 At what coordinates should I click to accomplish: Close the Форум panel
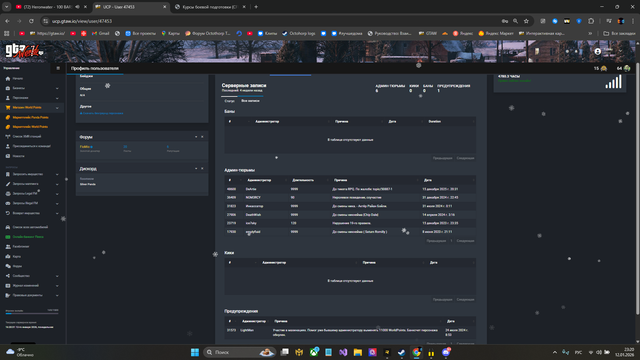tap(202, 137)
